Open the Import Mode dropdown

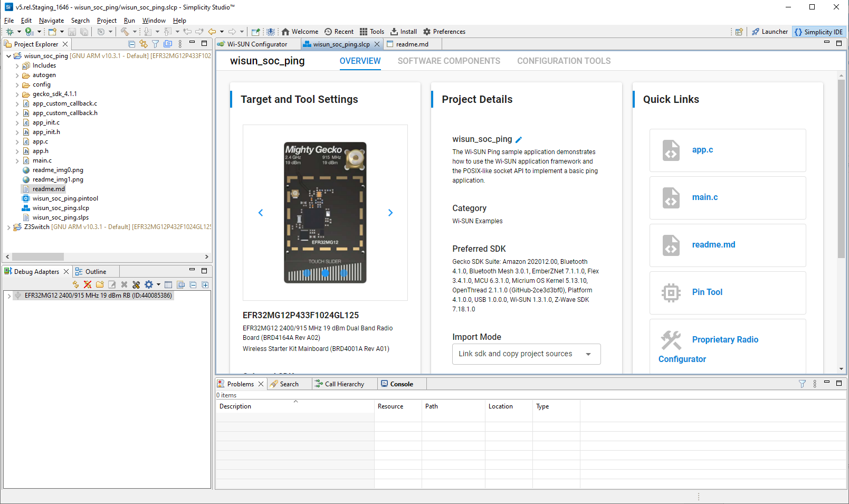coord(588,354)
